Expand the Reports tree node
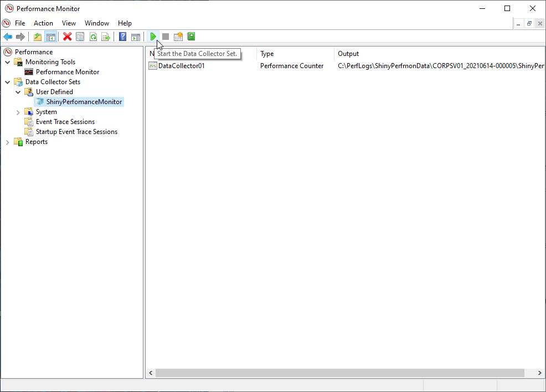 pos(8,142)
